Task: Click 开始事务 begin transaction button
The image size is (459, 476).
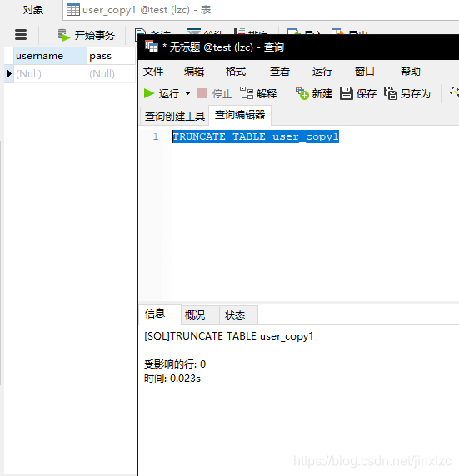Action: [x=87, y=35]
